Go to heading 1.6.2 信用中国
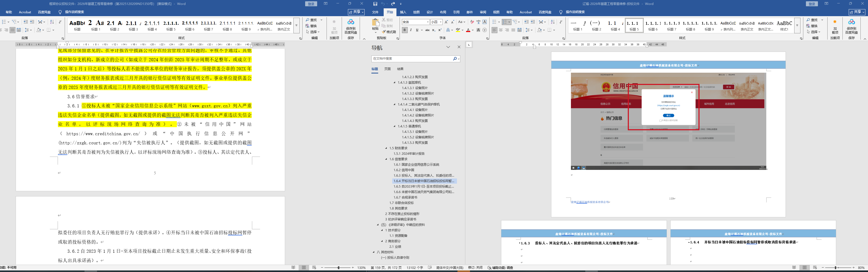 404,170
